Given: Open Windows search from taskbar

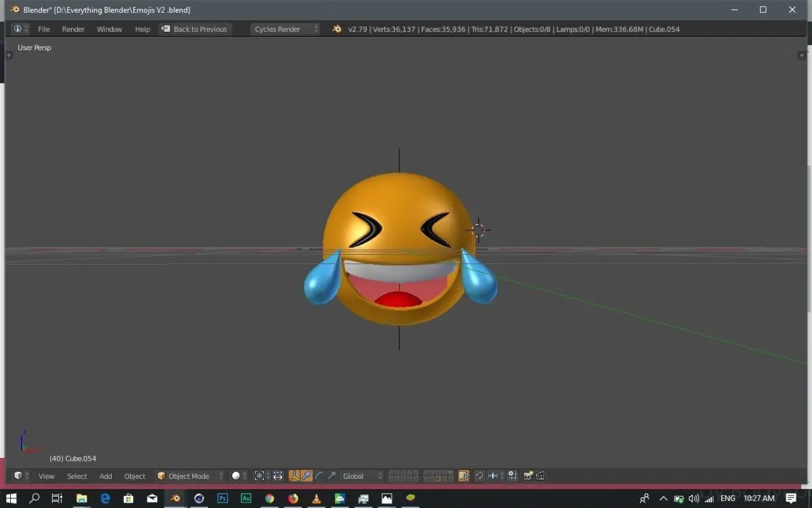Looking at the screenshot, I should pos(35,499).
